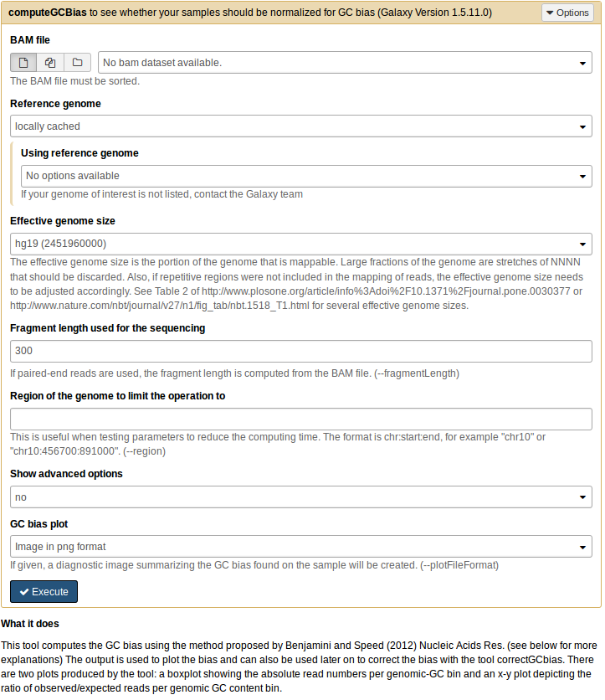The width and height of the screenshot is (605, 700).
Task: Click the checkmark icon on Execute
Action: [x=24, y=592]
